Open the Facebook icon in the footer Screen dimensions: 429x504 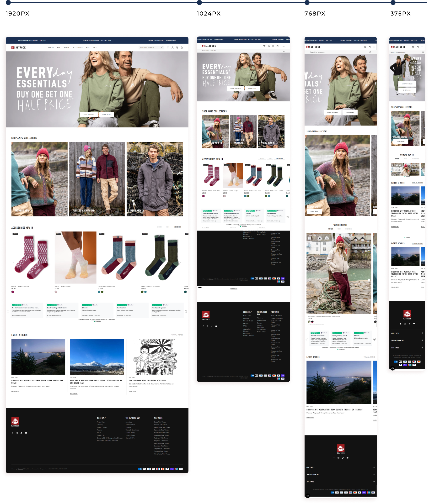pos(12,433)
